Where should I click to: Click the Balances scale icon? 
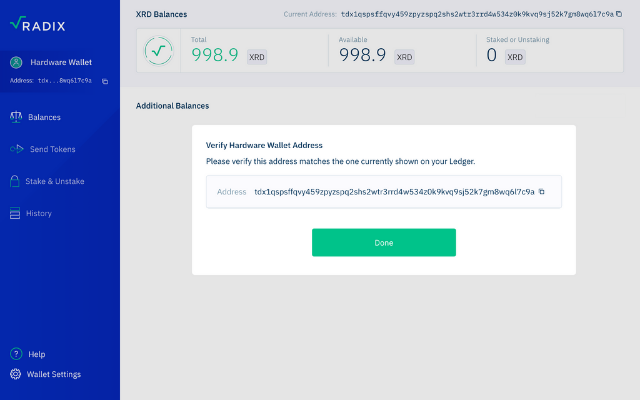pos(16,117)
